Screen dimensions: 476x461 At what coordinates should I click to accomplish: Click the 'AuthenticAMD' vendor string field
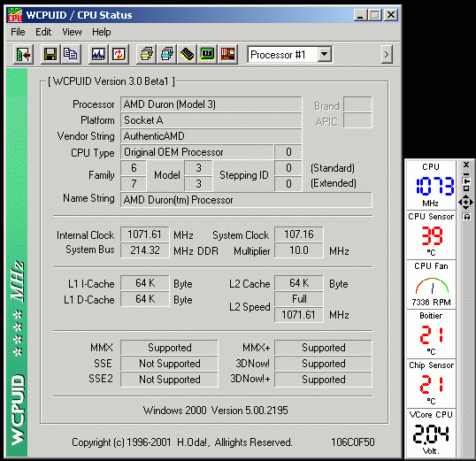(211, 136)
